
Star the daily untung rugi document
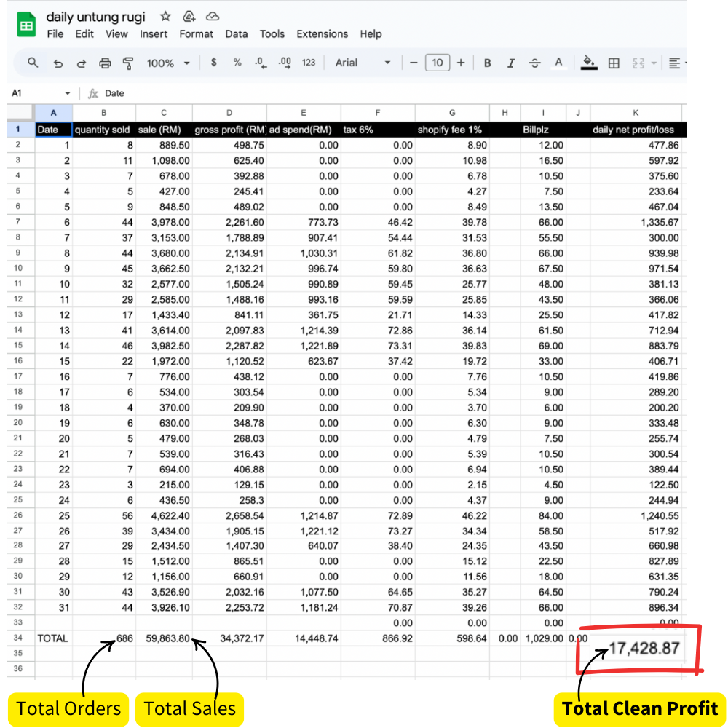(x=166, y=16)
